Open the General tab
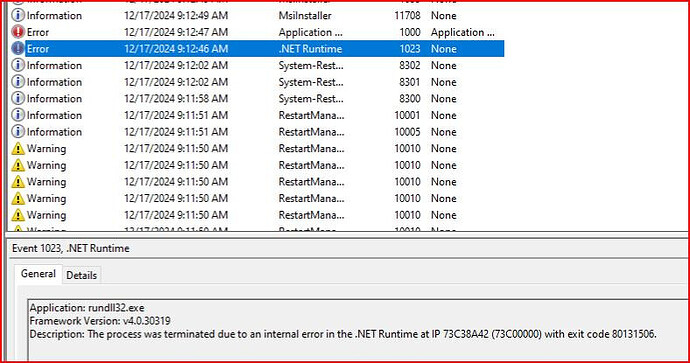Screen dimensions: 690x363 pyautogui.click(x=38, y=274)
